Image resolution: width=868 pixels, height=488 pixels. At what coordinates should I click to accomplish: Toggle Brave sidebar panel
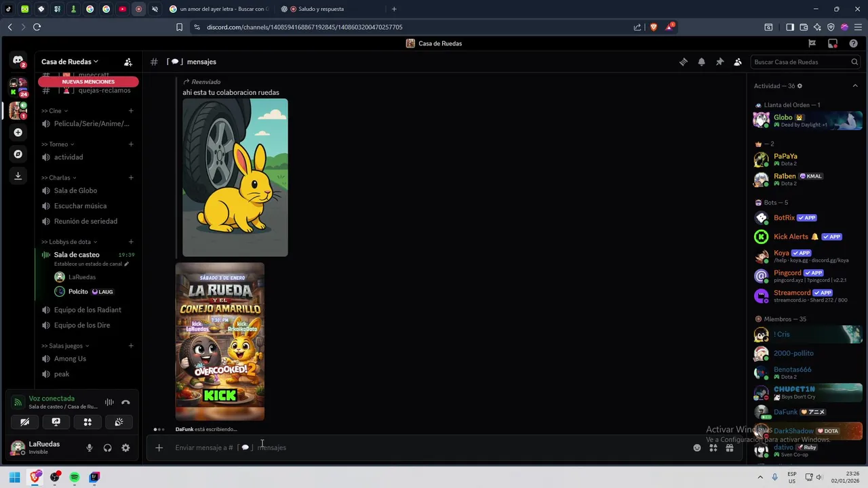click(790, 27)
